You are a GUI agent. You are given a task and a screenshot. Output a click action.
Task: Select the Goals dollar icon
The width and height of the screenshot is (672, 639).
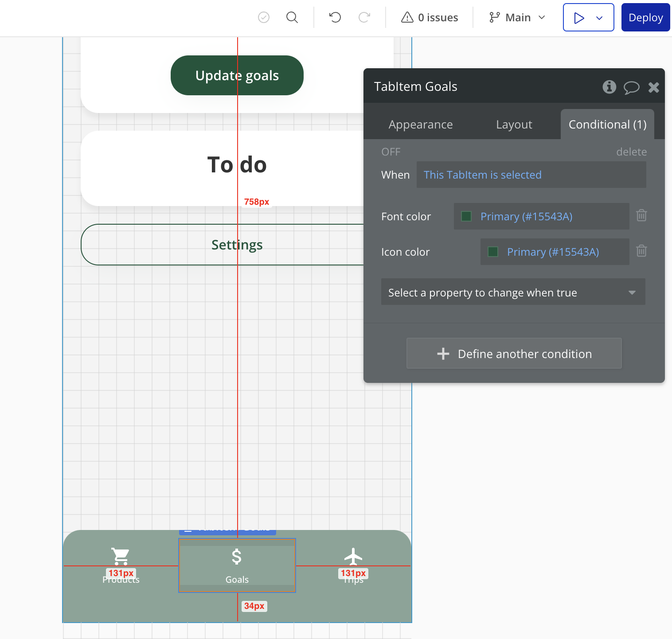(237, 557)
